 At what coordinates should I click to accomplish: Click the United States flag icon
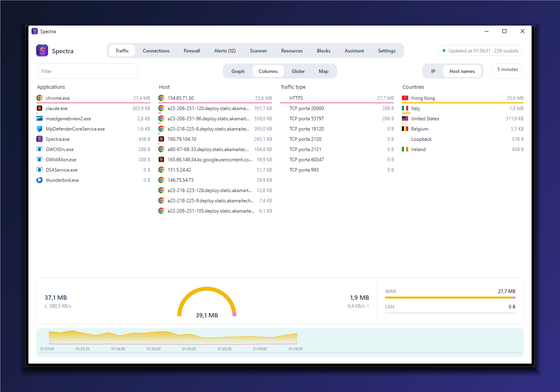[405, 119]
